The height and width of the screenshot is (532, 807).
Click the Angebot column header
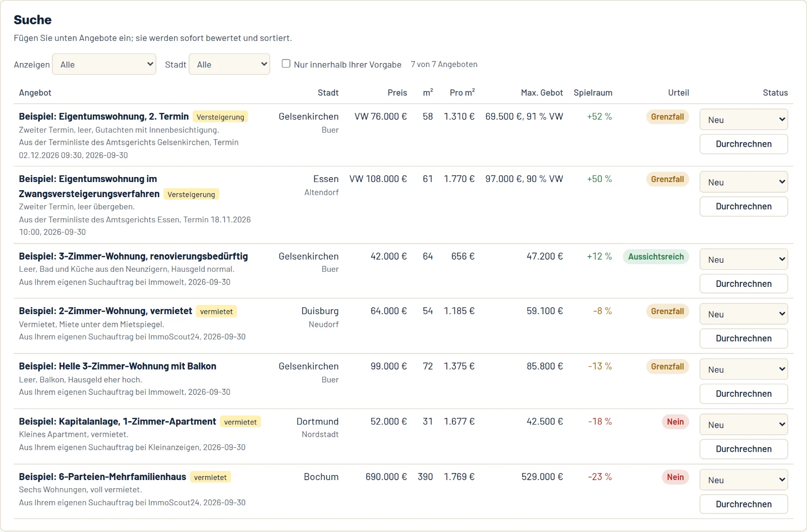(x=35, y=93)
